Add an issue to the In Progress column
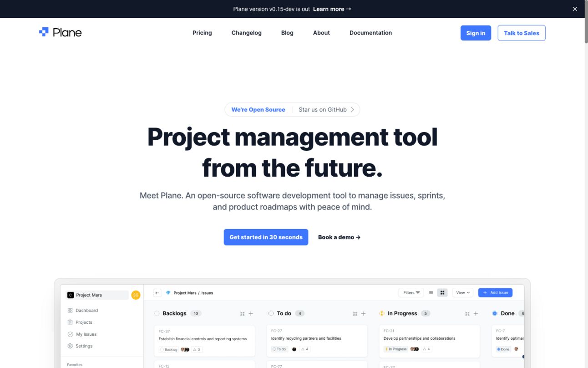The height and width of the screenshot is (368, 588). click(x=476, y=314)
